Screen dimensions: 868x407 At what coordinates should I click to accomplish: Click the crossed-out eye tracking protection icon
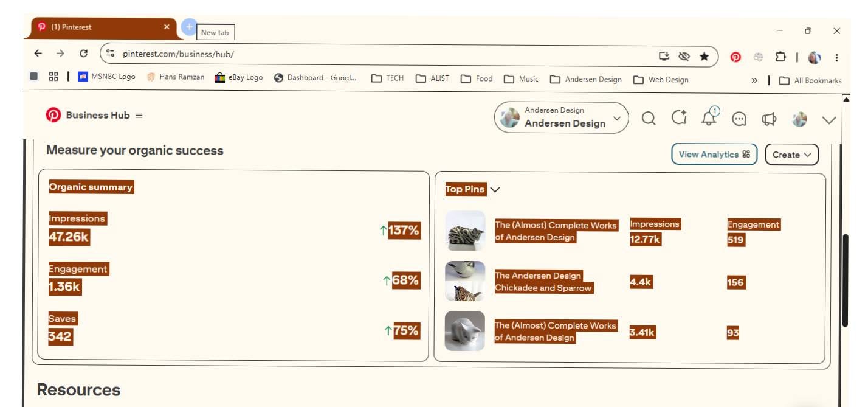pos(684,57)
